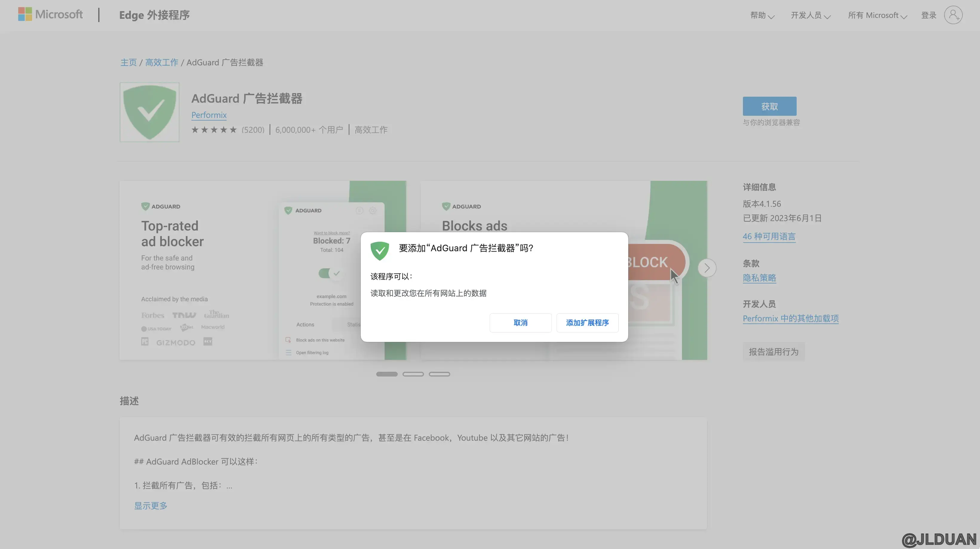The image size is (980, 549).
Task: Select the second carousel indicator
Action: tap(413, 374)
